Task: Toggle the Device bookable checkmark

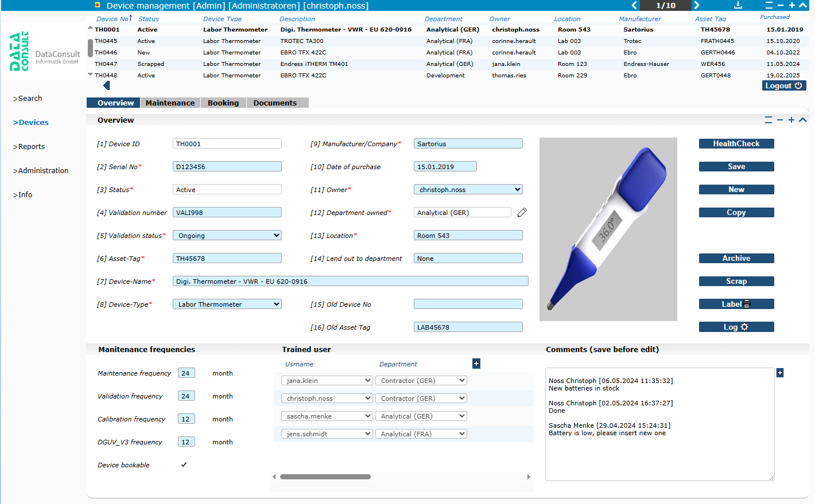Action: pyautogui.click(x=184, y=465)
